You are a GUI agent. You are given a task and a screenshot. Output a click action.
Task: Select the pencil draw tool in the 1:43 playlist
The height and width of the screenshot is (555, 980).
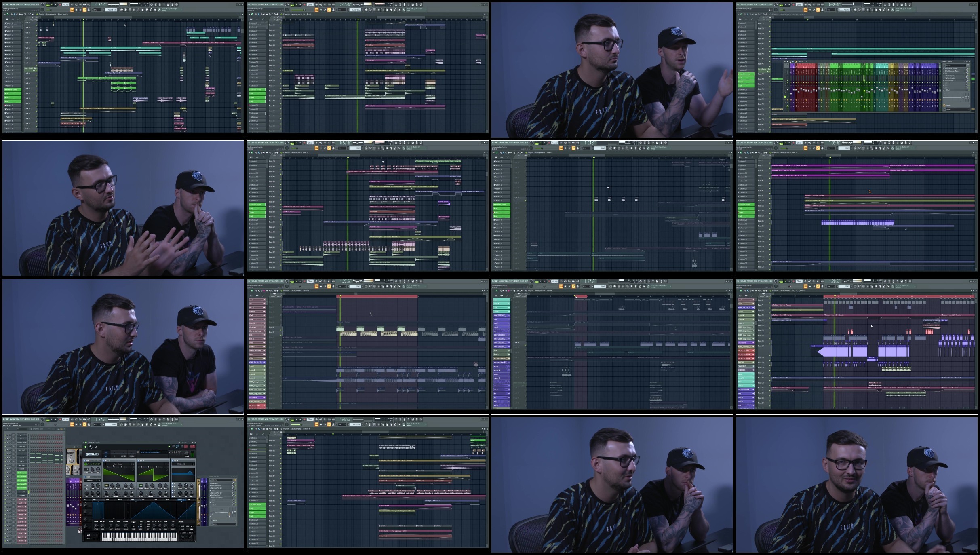pyautogui.click(x=256, y=429)
